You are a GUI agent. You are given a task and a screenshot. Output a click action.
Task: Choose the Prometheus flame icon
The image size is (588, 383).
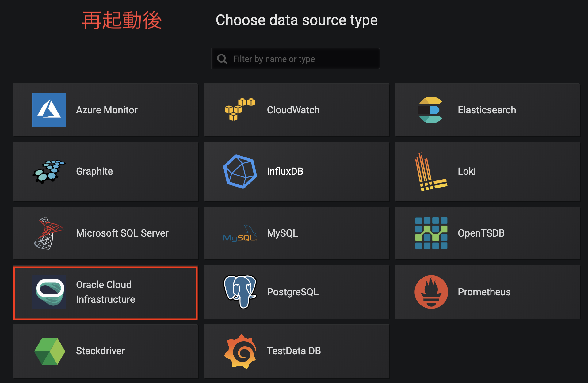[x=431, y=292]
